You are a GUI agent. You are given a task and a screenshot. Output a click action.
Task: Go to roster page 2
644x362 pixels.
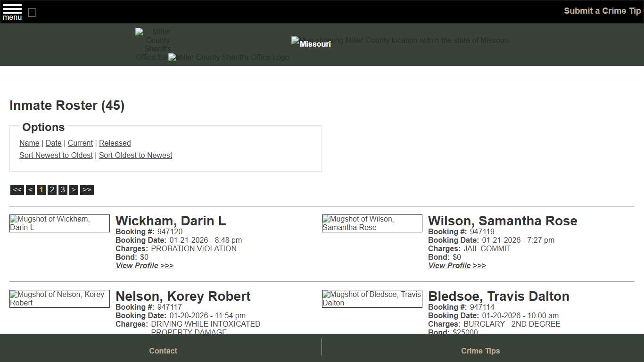pyautogui.click(x=52, y=189)
